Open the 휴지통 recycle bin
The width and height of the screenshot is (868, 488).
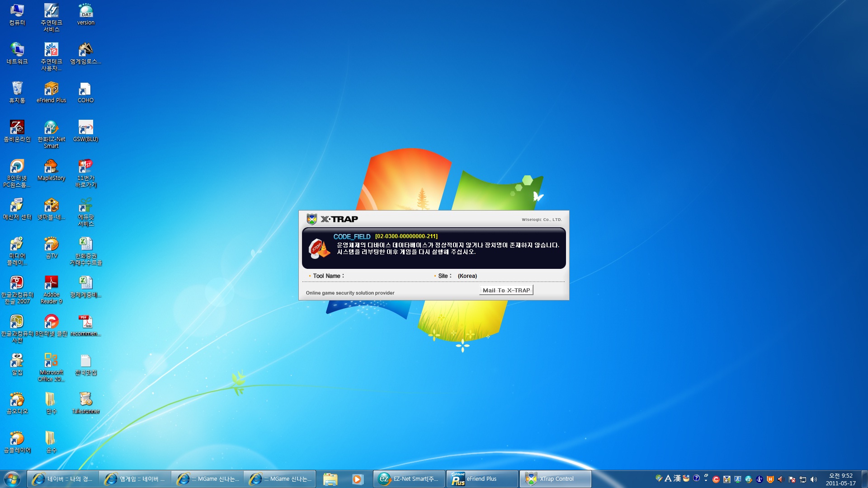(x=17, y=89)
